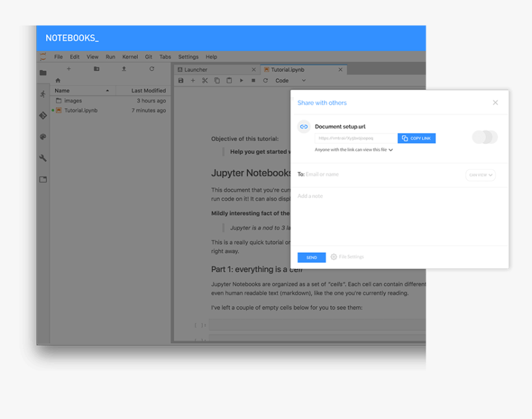The image size is (532, 419).
Task: Expand the link permission 'Anyone with the link' dropdown
Action: [x=354, y=150]
